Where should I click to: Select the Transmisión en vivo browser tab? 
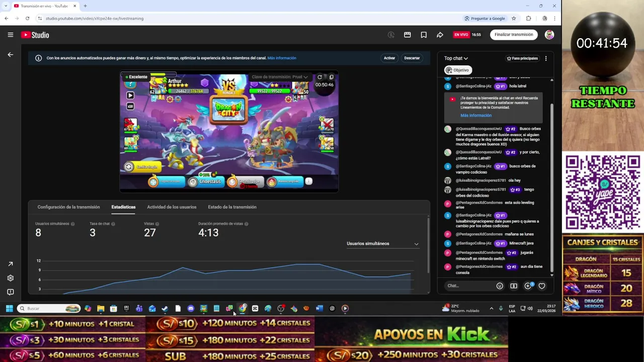pyautogui.click(x=44, y=6)
